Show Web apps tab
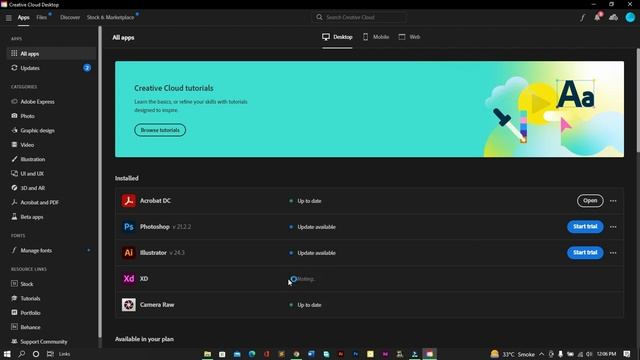This screenshot has height=360, width=640. coord(409,37)
